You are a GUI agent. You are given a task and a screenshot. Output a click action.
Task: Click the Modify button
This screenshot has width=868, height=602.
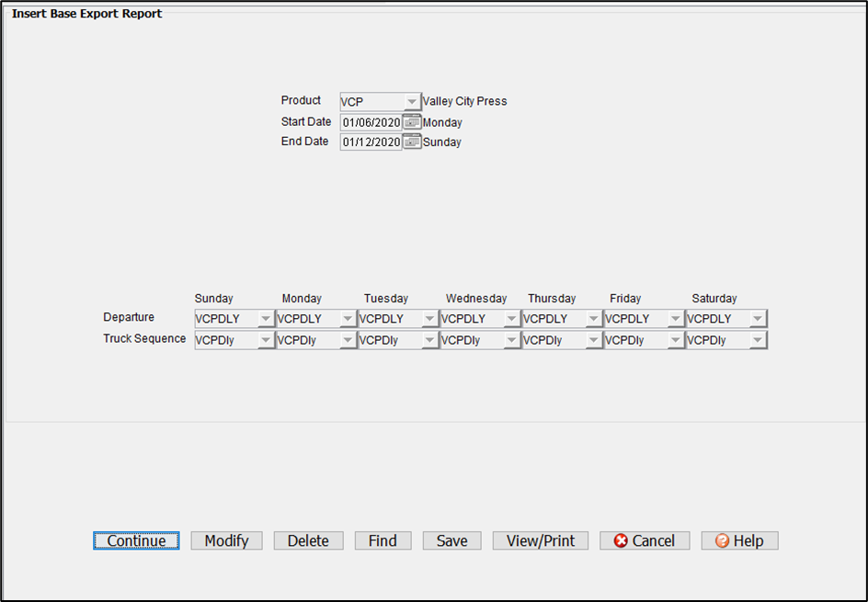226,540
